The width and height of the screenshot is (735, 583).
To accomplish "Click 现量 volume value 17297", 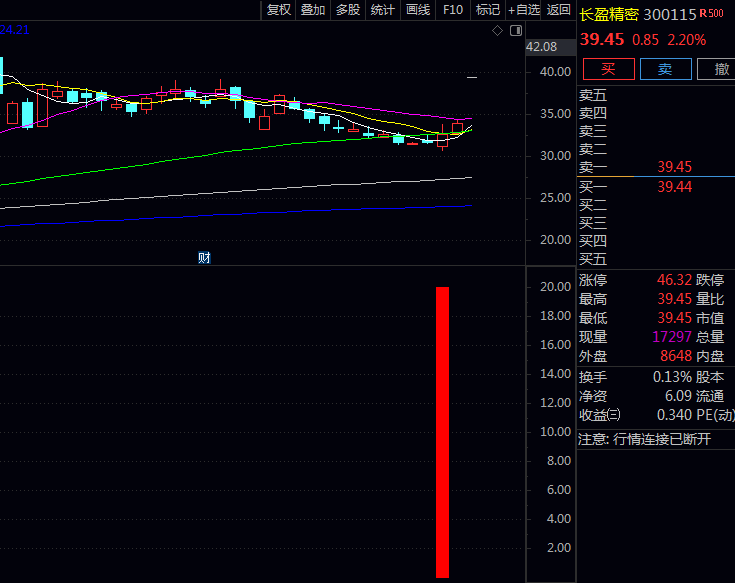I will click(x=672, y=337).
